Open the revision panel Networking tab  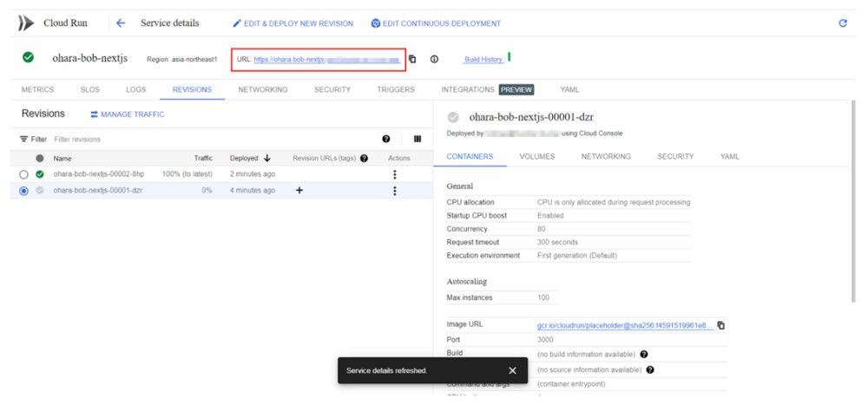tap(606, 157)
